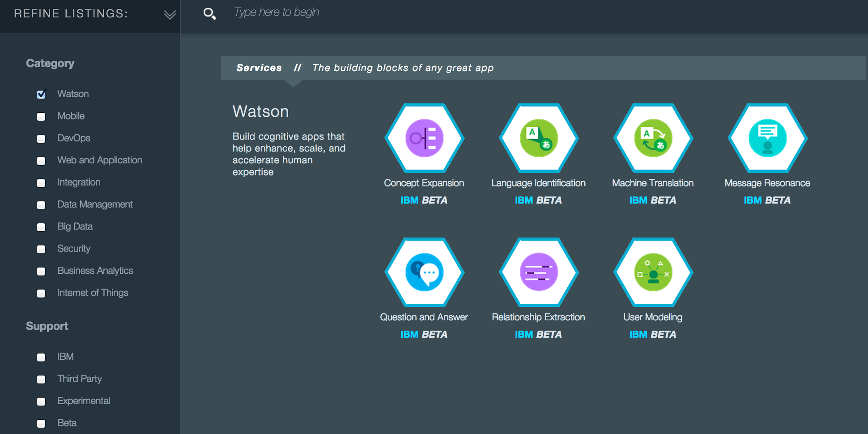Tick the Business Analytics checkbox
The width and height of the screenshot is (868, 434).
pos(41,271)
